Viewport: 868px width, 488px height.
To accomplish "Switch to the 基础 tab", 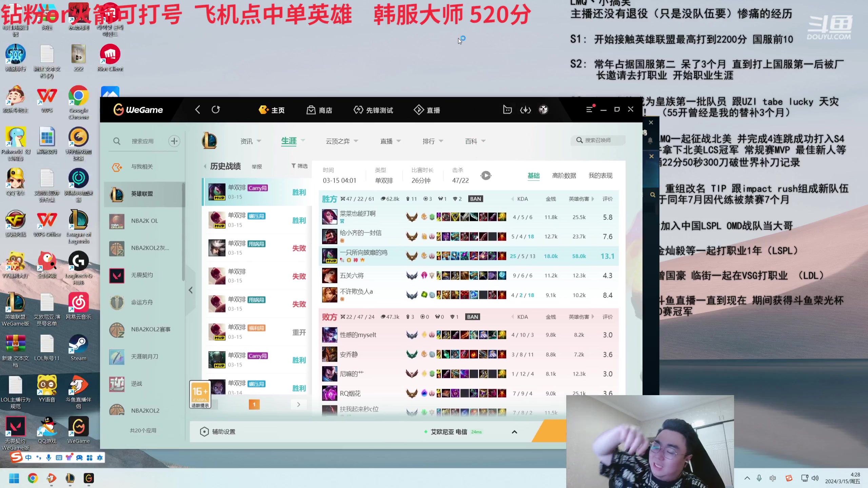I will click(533, 176).
